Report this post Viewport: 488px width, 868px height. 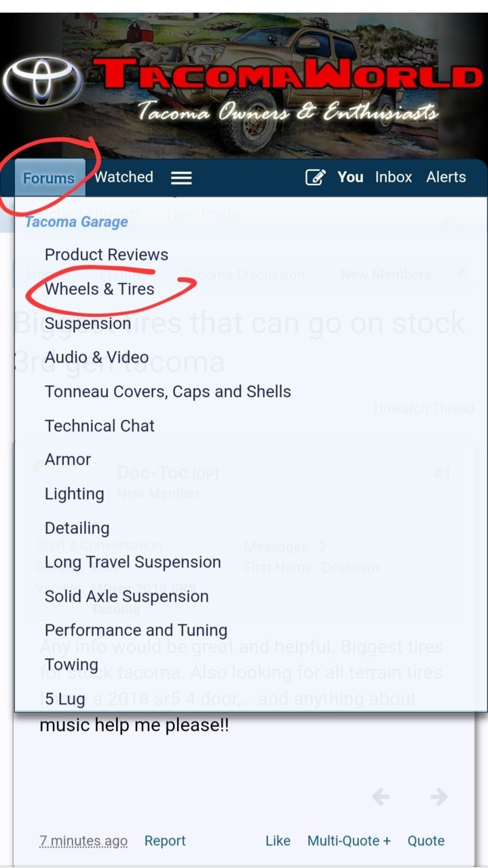(x=165, y=841)
